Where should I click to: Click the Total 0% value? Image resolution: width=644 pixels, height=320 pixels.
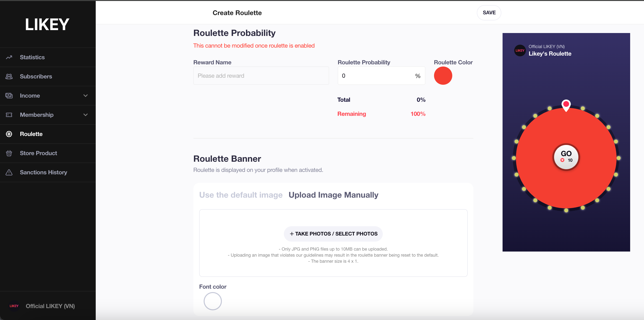tap(421, 100)
